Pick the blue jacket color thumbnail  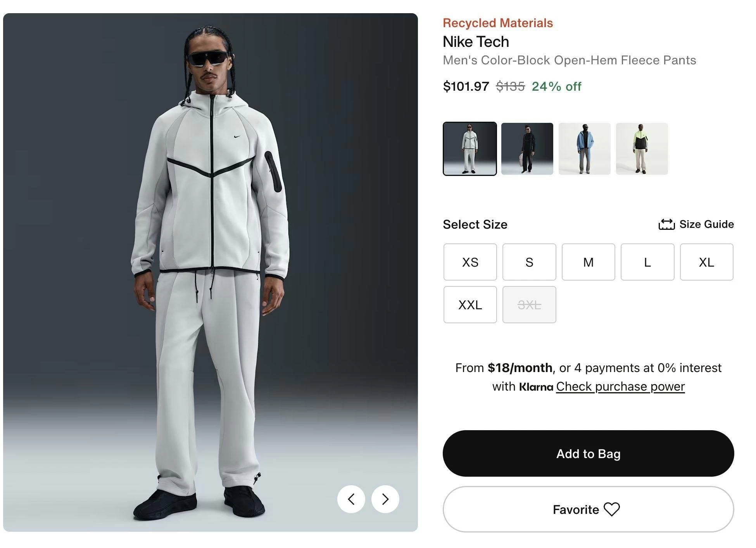pyautogui.click(x=584, y=149)
